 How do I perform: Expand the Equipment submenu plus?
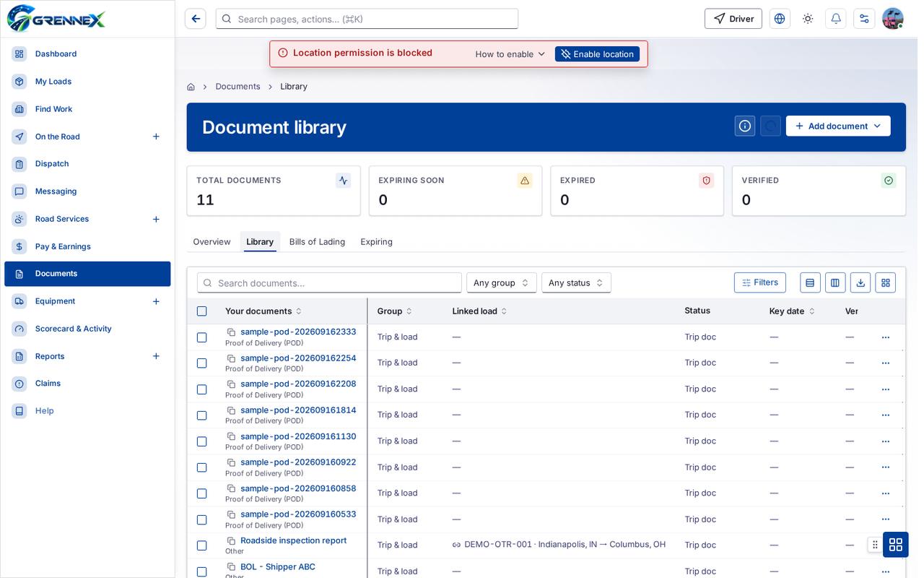click(x=156, y=301)
